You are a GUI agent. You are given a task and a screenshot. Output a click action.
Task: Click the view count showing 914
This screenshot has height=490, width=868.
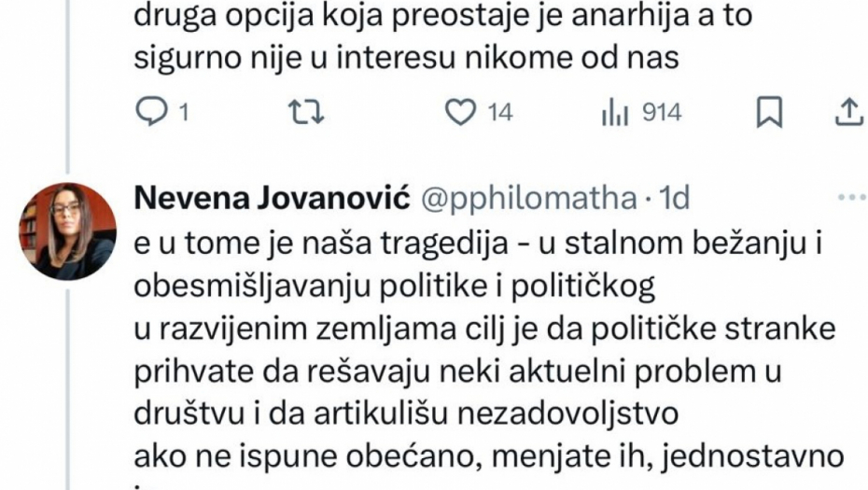663,114
